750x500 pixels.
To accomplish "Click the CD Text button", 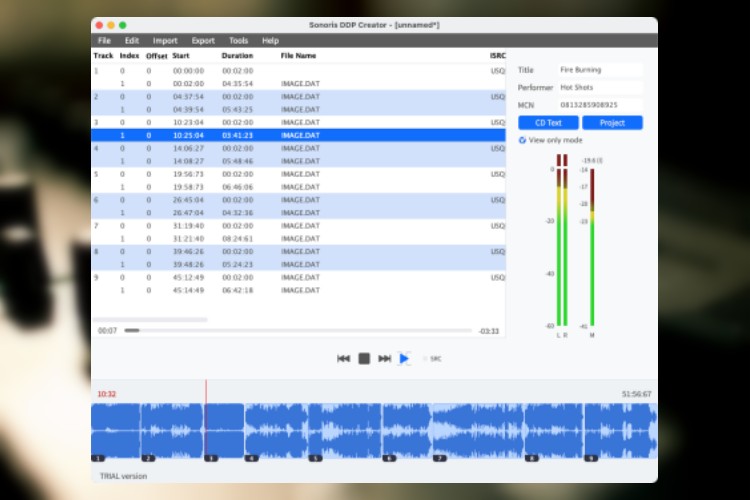I will (548, 123).
